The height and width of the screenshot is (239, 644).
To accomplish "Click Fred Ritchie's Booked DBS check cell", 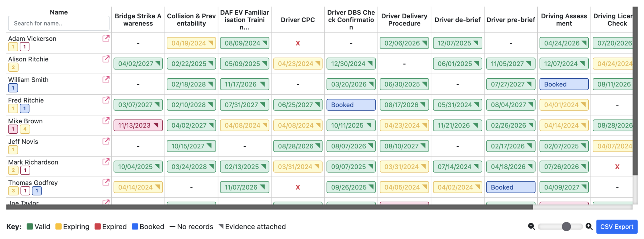I will coord(351,105).
